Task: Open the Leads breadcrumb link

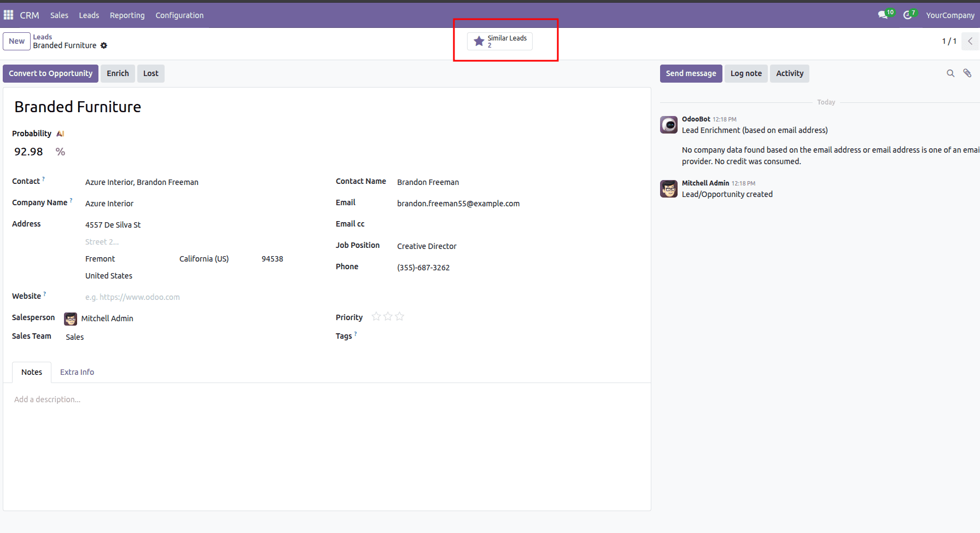Action: [42, 36]
